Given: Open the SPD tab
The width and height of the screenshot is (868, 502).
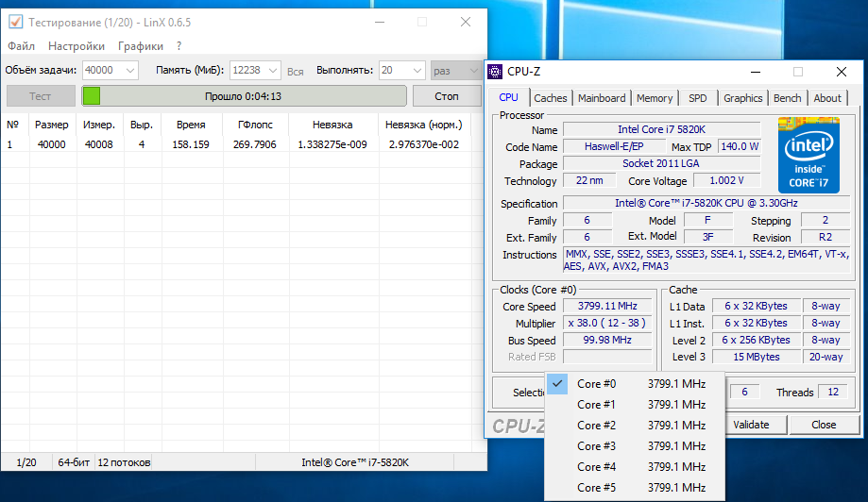Looking at the screenshot, I should pyautogui.click(x=697, y=98).
